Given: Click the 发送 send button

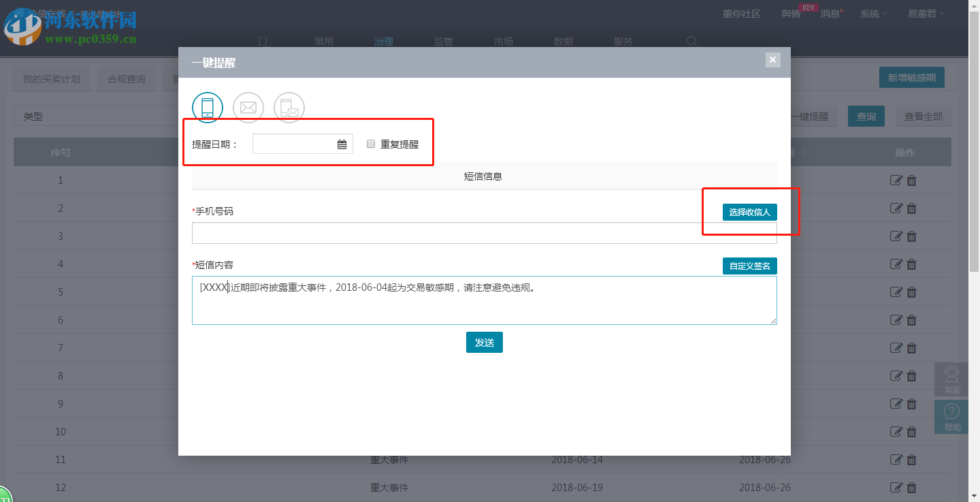Looking at the screenshot, I should click(x=484, y=342).
